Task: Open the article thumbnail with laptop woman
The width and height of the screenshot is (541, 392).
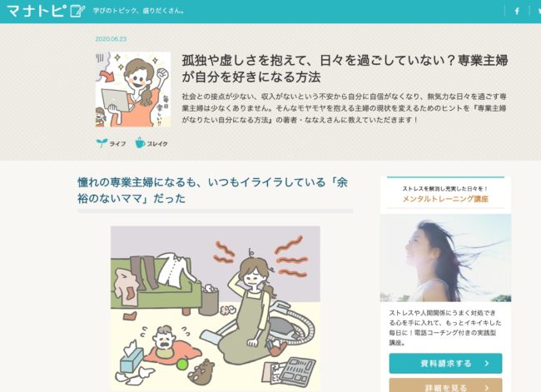Action: click(133, 89)
